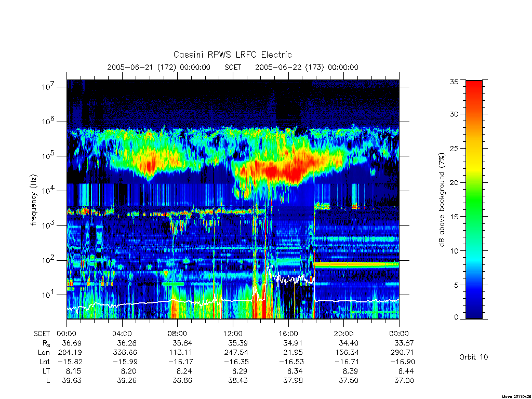Select the longitude value '156.34'
Screen dimensions: 532x399
point(347,352)
